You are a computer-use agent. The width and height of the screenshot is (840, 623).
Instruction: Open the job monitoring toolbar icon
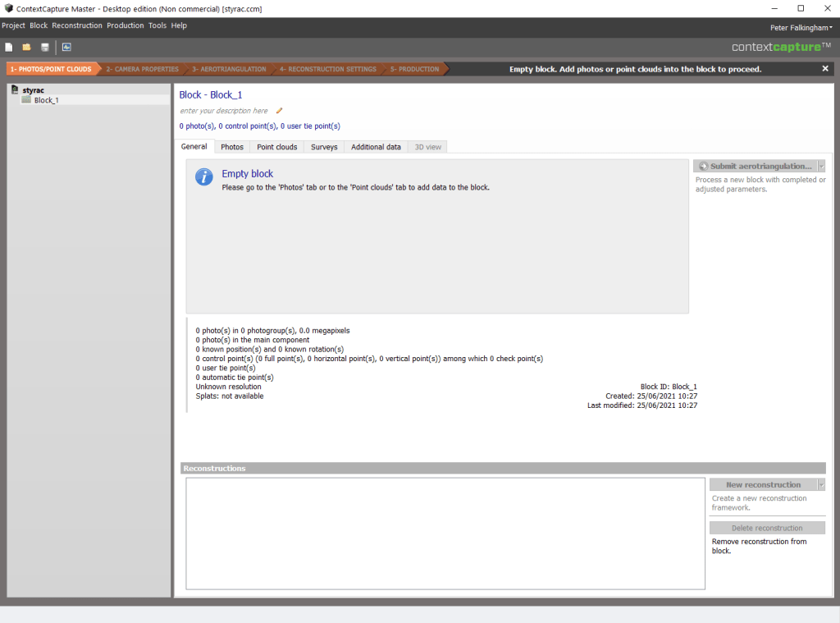[x=66, y=48]
